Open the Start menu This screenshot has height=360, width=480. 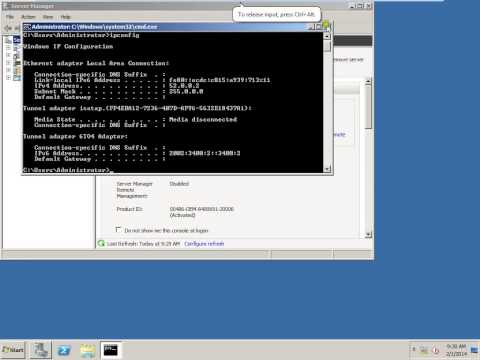coord(13,350)
